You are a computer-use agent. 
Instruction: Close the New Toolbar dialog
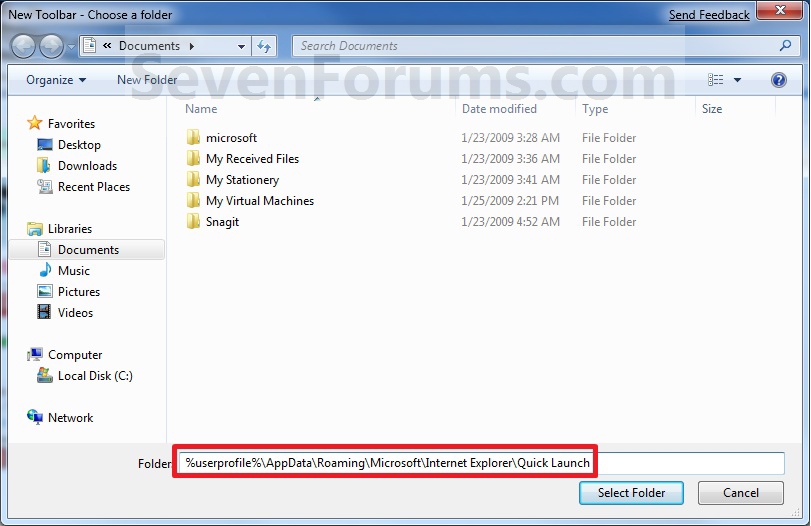pyautogui.click(x=780, y=10)
